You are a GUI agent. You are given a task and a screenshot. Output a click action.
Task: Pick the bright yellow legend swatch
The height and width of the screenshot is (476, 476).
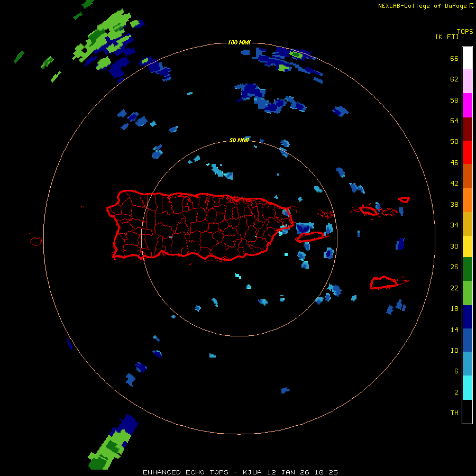coord(467,246)
